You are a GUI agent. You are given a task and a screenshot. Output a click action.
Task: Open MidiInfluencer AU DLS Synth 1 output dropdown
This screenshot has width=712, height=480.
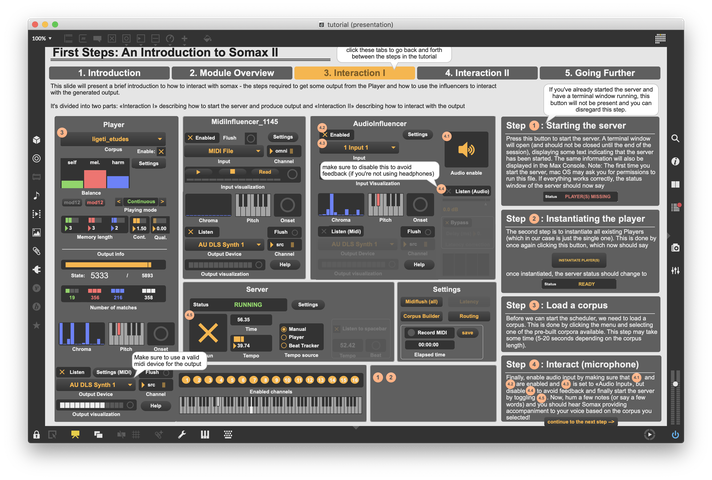224,244
